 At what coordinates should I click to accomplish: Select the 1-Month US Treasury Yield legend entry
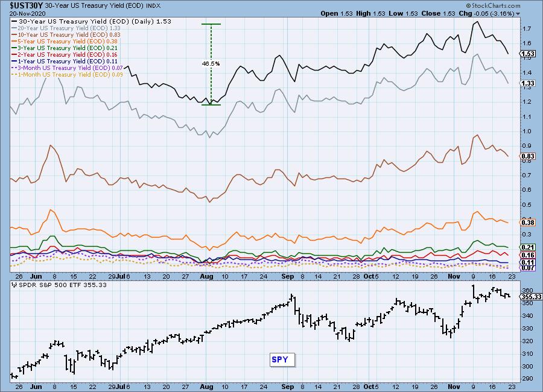pos(68,74)
